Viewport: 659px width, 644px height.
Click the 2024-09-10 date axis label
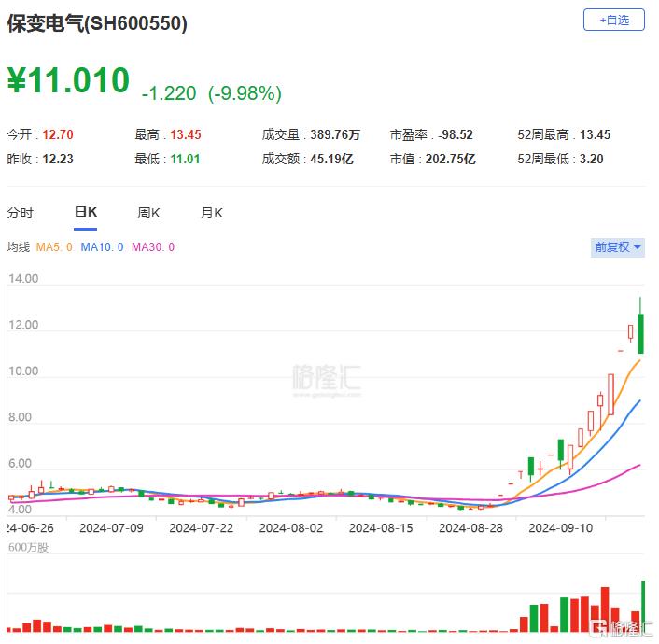click(x=561, y=528)
